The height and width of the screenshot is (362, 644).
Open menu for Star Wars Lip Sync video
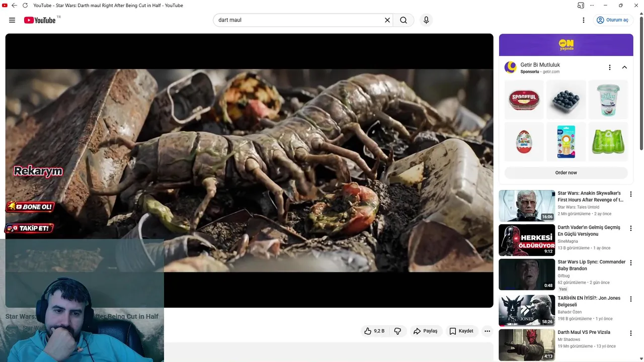tap(630, 263)
